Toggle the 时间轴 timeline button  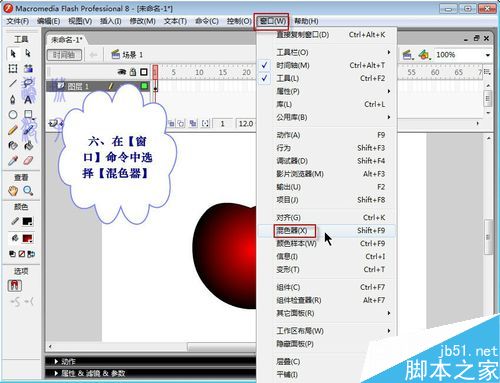(64, 55)
